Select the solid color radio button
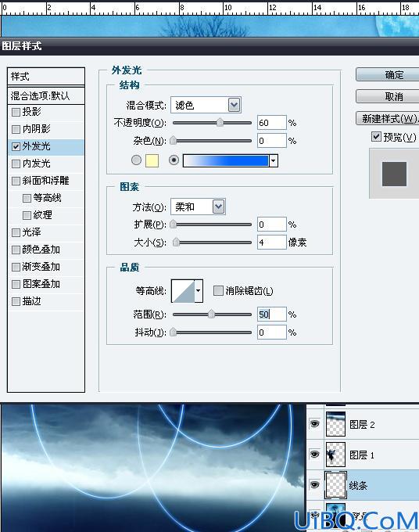 coord(136,160)
